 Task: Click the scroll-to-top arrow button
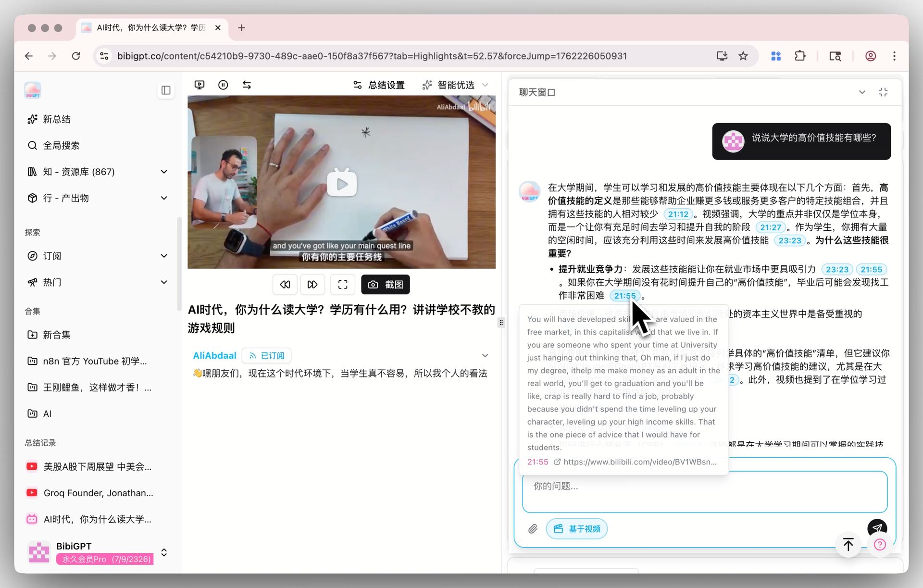848,545
